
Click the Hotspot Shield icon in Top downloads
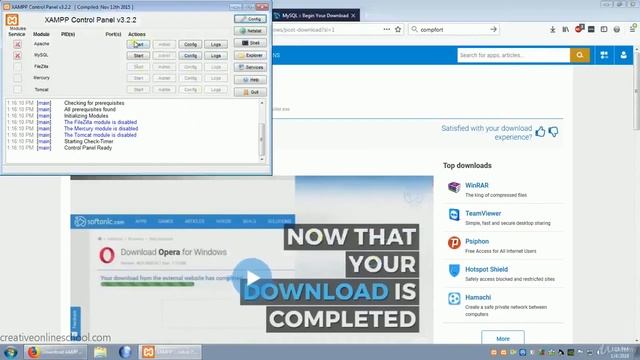[454, 271]
